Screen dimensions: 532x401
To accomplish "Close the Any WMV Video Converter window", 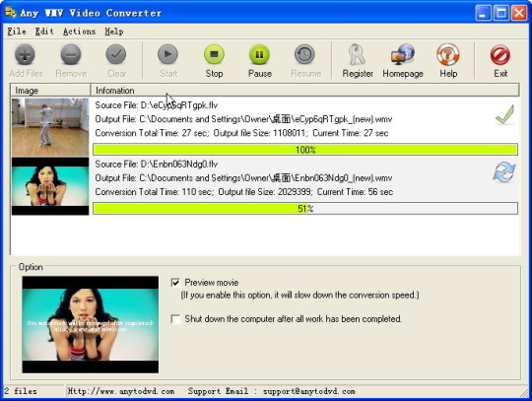I will 519,13.
